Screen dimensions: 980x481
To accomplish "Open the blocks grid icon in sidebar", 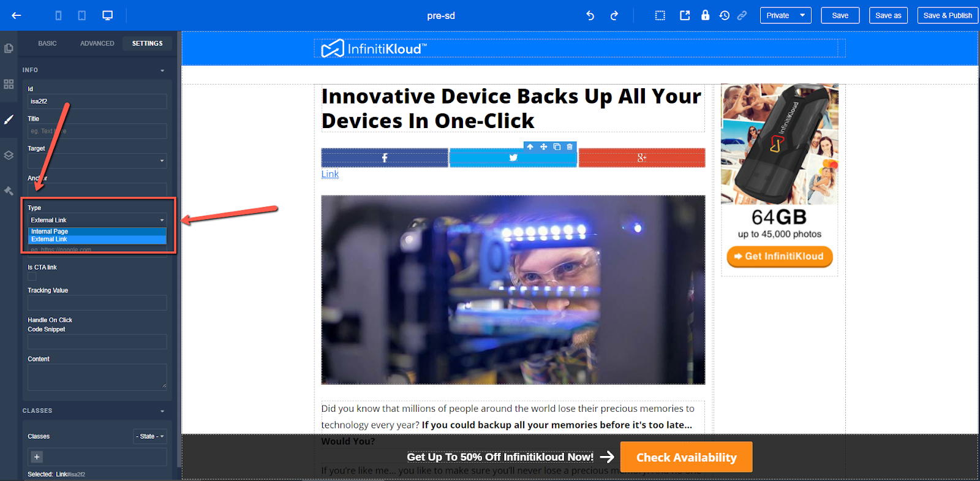I will pyautogui.click(x=9, y=84).
